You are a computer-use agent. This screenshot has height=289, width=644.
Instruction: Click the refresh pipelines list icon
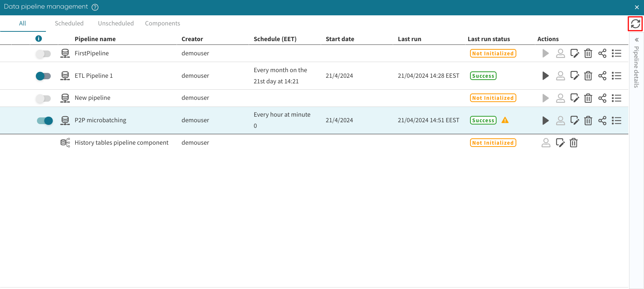(x=635, y=24)
